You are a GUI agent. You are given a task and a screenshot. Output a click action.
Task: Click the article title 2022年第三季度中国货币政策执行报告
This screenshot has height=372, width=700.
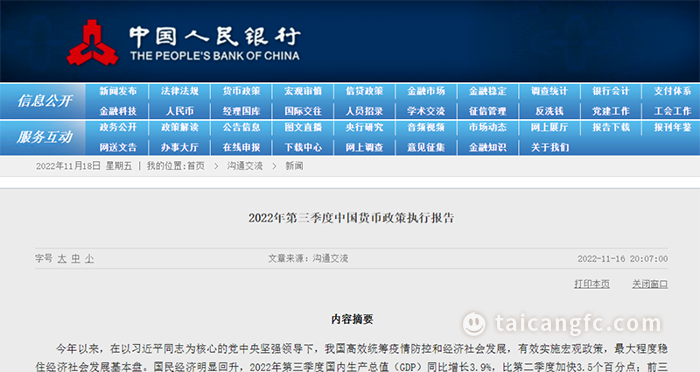351,218
